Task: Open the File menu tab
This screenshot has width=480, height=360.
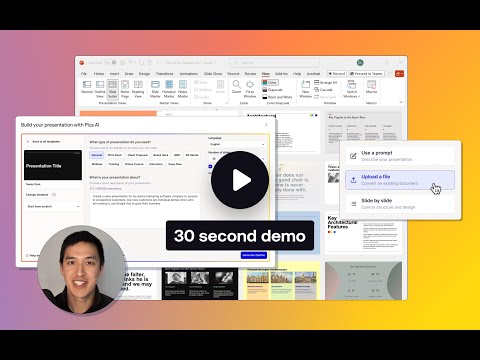Action: click(x=84, y=73)
